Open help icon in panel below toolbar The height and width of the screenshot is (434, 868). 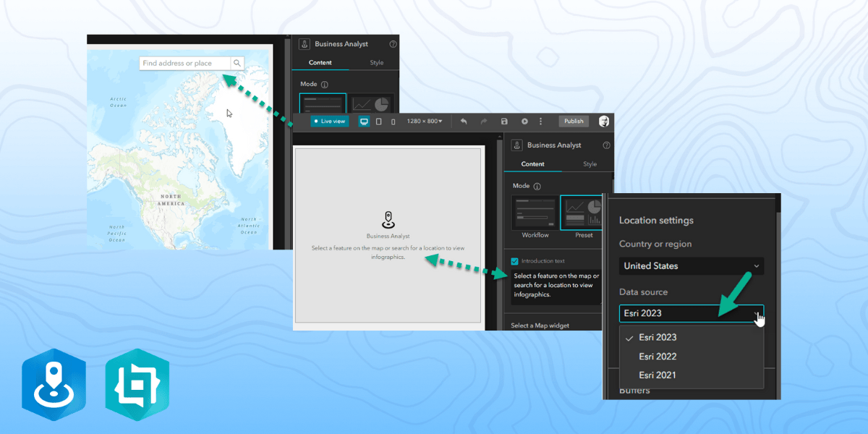tap(606, 145)
